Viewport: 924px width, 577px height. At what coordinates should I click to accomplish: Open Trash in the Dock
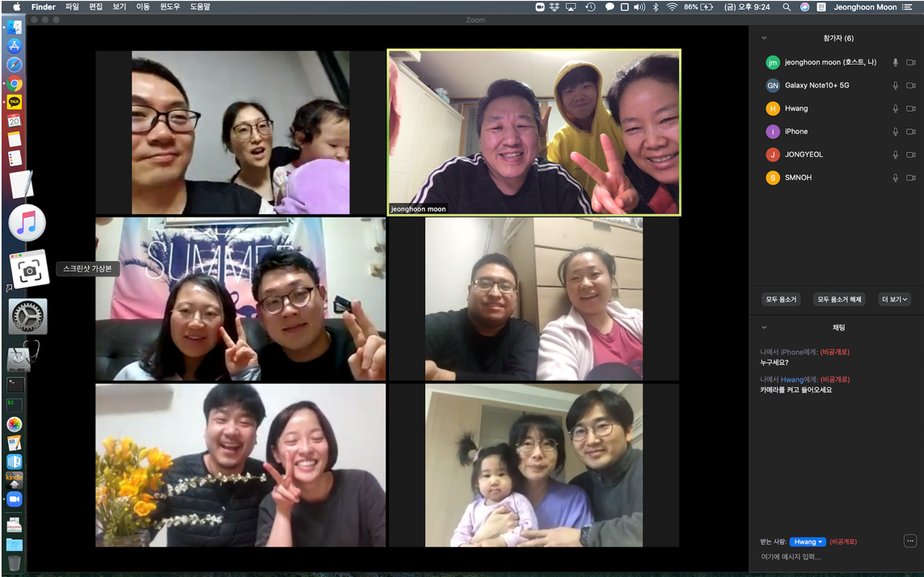[14, 562]
